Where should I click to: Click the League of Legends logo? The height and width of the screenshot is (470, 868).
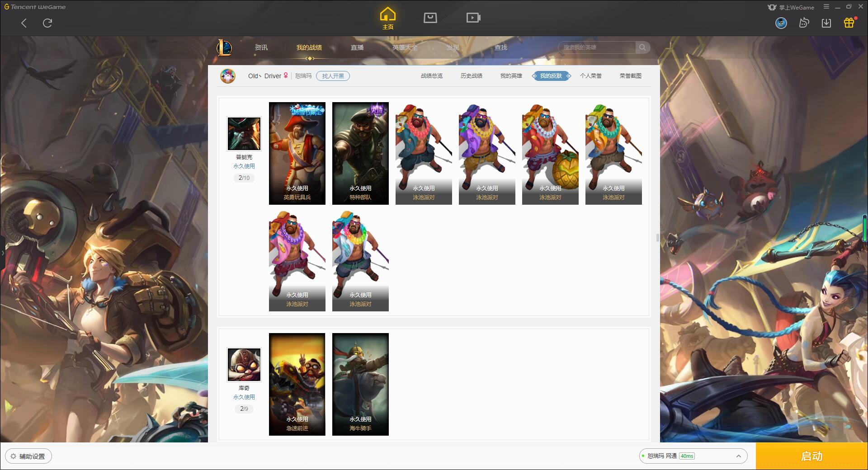(225, 47)
